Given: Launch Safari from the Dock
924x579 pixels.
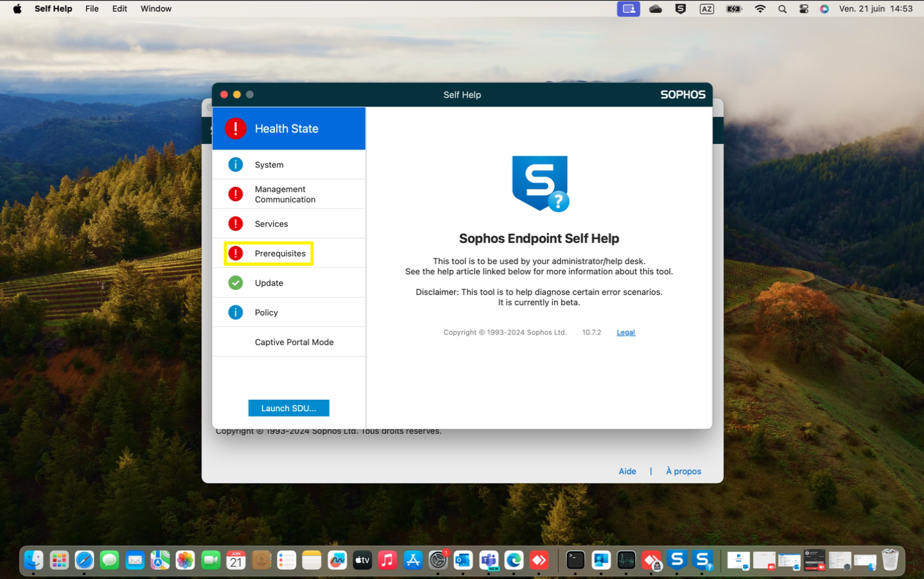Looking at the screenshot, I should [x=84, y=560].
